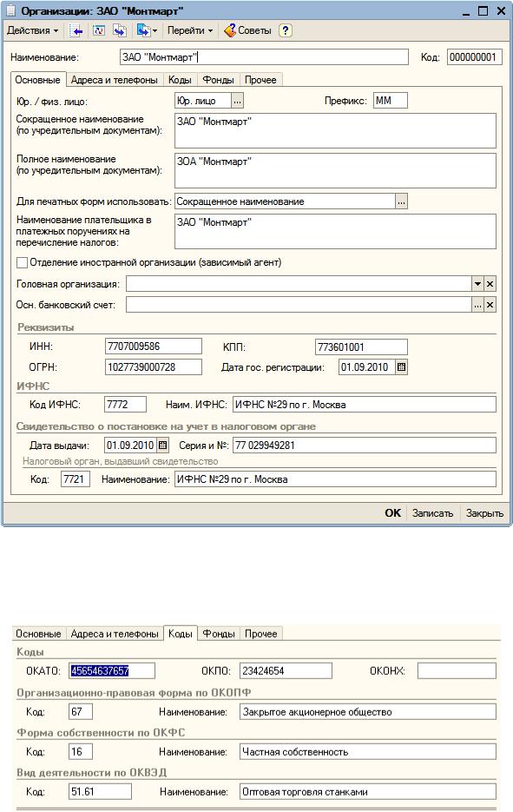The image size is (513, 812).
Task: Select the Прочее tab in lower panel
Action: point(260,634)
